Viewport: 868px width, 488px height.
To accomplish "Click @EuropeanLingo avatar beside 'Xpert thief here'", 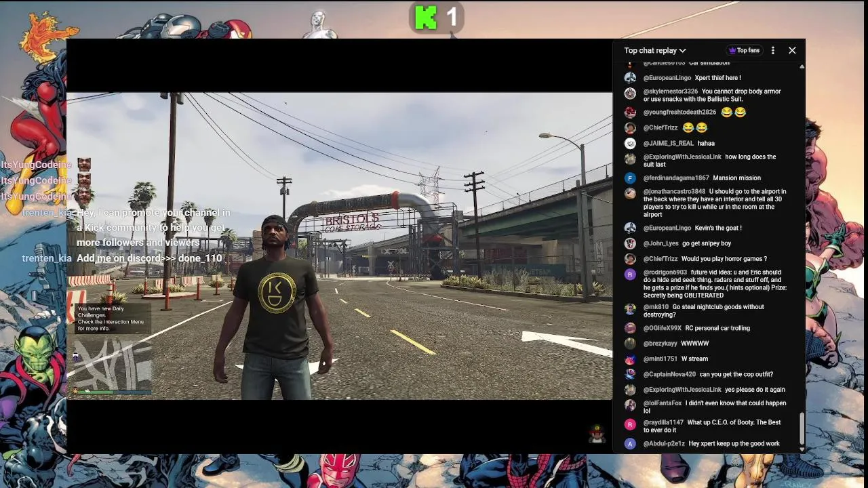I will (x=630, y=78).
